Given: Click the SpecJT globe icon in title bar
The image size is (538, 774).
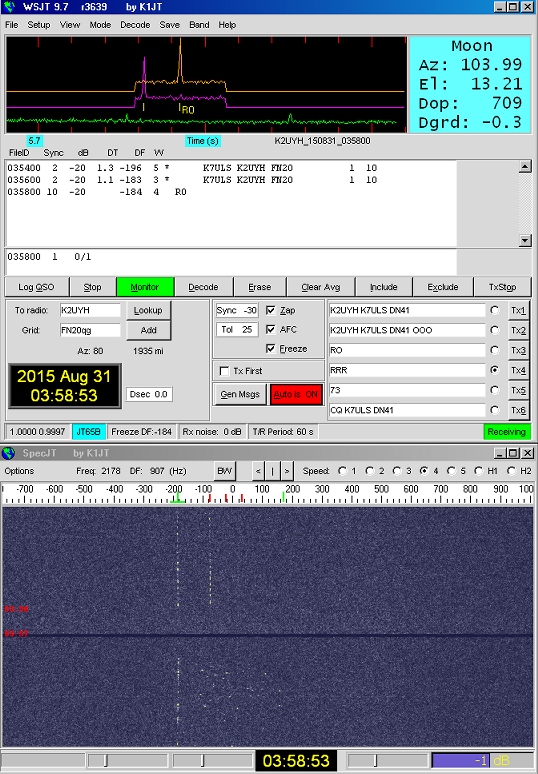Looking at the screenshot, I should tap(9, 453).
